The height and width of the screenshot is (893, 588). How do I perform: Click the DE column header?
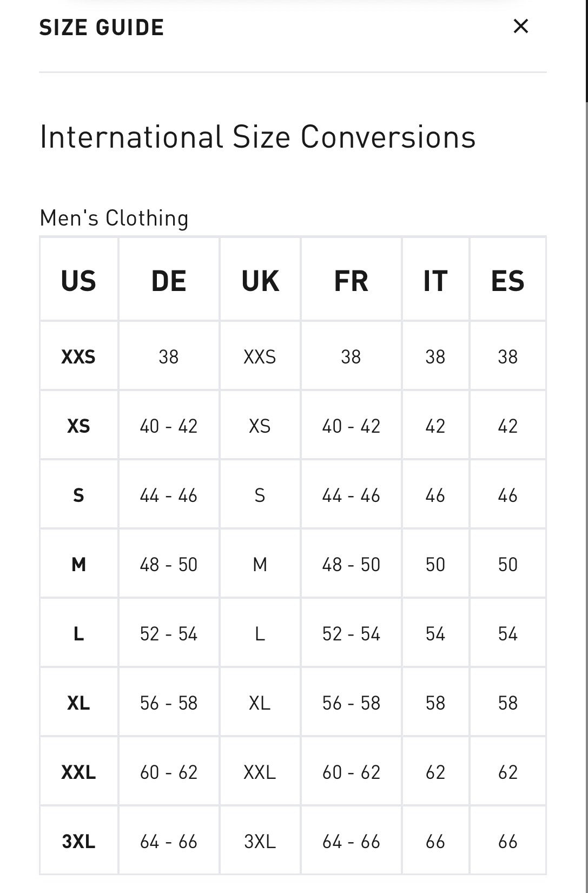tap(169, 281)
